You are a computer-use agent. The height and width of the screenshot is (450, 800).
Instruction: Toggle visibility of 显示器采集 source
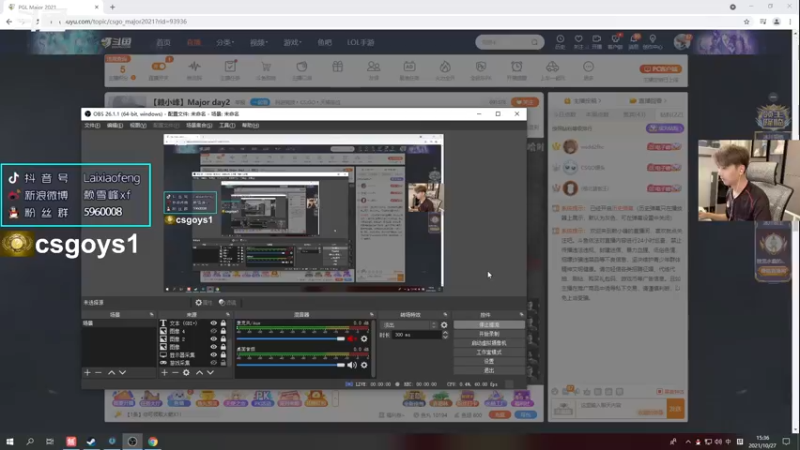click(213, 355)
